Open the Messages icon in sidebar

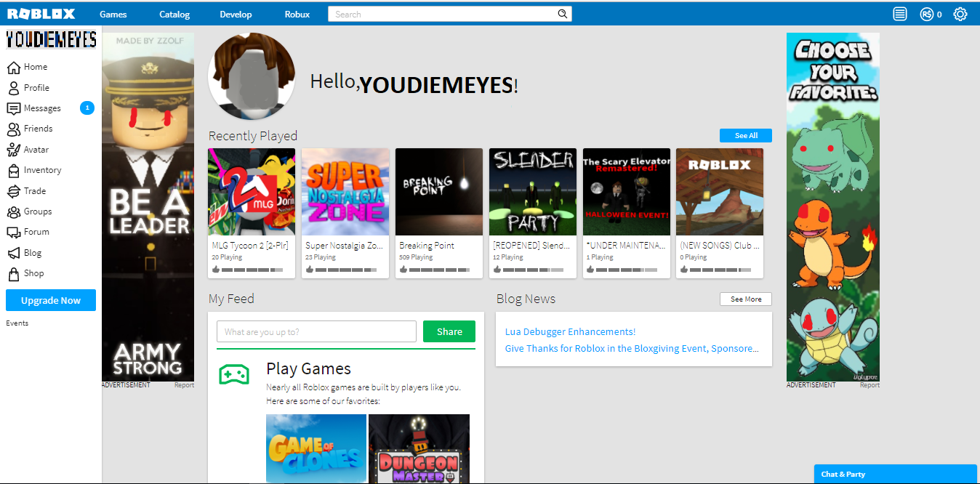point(13,108)
